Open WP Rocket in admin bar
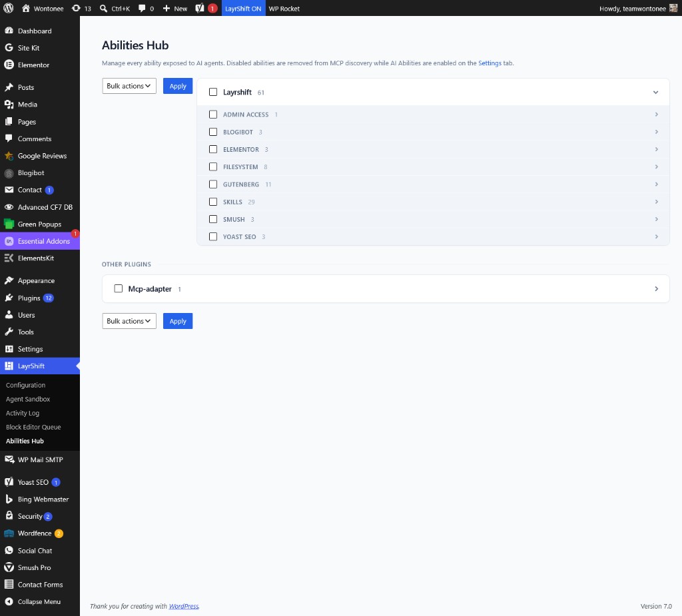Viewport: 682px width, 616px height. 284,8
